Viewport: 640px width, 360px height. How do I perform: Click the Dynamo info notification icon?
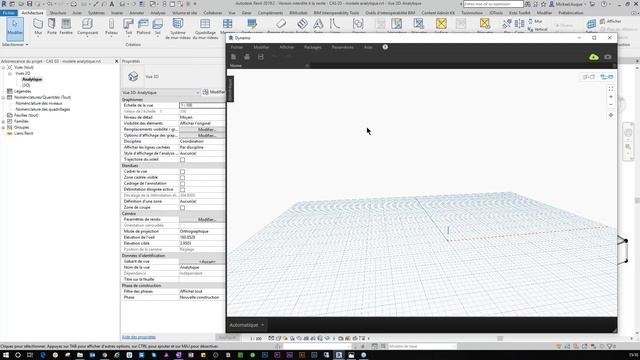[385, 47]
